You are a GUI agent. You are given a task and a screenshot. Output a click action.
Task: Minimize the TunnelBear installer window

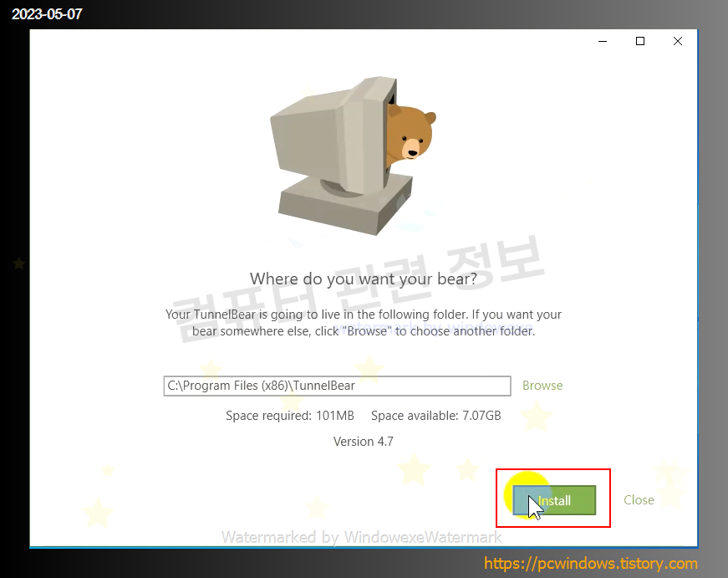tap(603, 41)
